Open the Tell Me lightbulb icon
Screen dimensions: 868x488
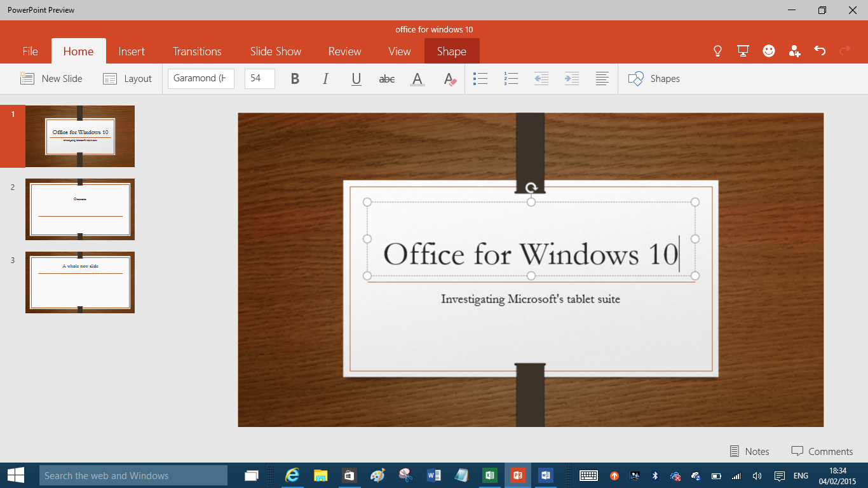pyautogui.click(x=717, y=51)
